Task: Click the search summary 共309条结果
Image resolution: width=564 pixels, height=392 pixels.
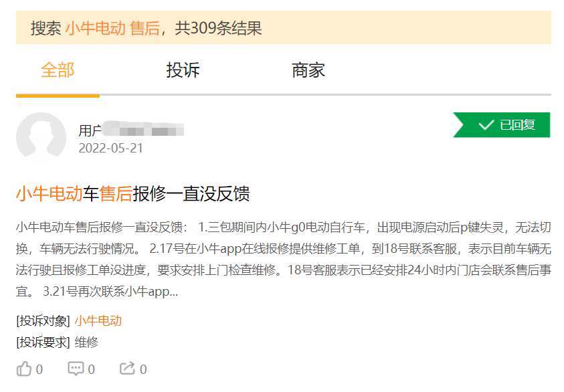Action: [x=218, y=28]
